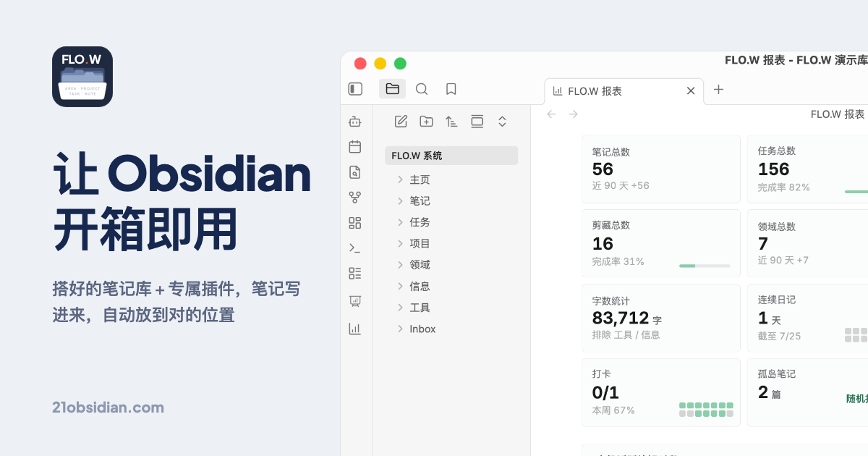
Task: Click the presentation board icon in ribbon
Action: (x=354, y=301)
